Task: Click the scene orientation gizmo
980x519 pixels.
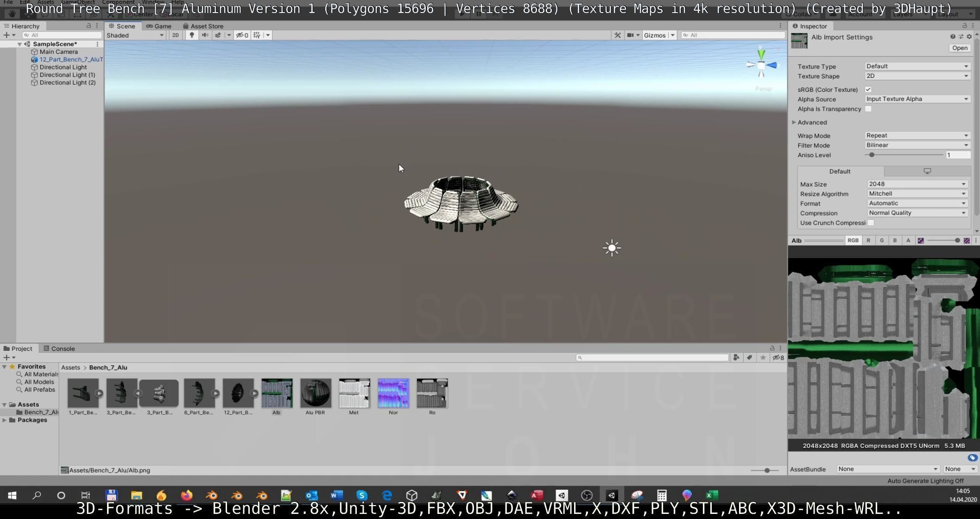Action: 761,65
